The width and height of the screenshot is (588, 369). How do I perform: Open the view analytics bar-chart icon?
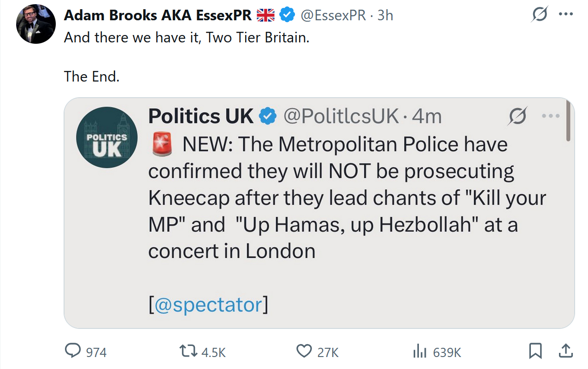(x=419, y=351)
